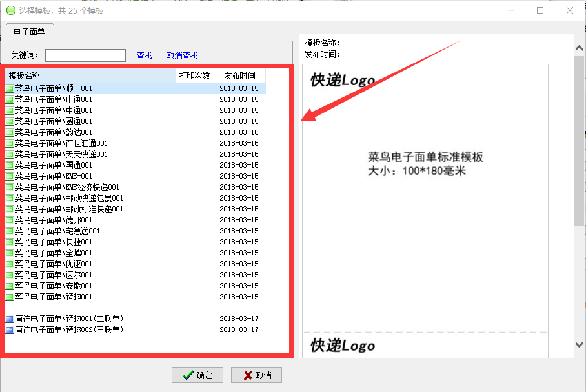Screen dimensions: 586x392
Task: Click the icon of 菜鸟电子面单\天天快递001 row
Action: 10,155
